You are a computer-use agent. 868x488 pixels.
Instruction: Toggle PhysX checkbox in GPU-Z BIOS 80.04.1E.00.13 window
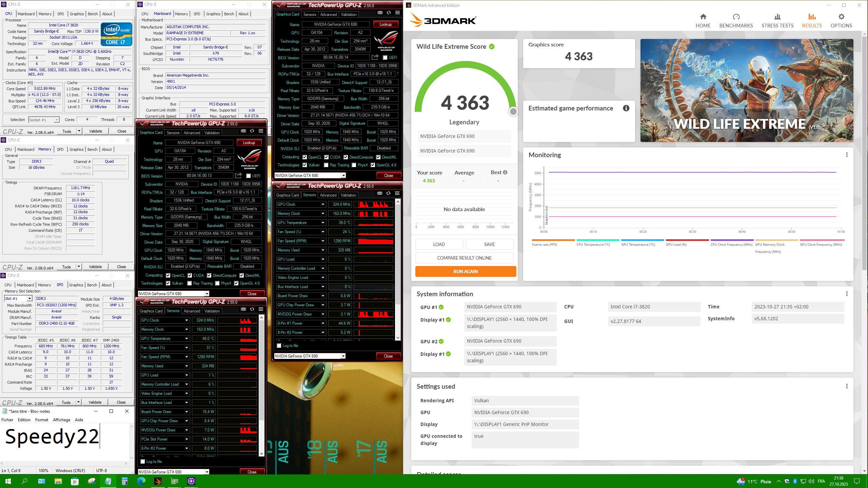[217, 283]
